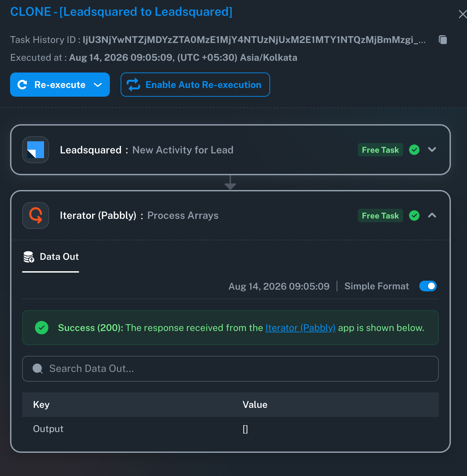Open the Re-execute dropdown

coord(98,85)
